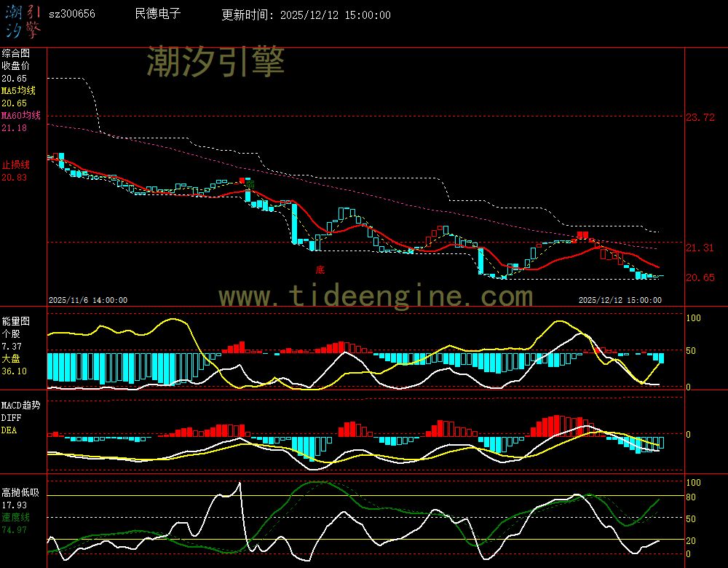Select the MACD趋势 panel label

(x=20, y=405)
